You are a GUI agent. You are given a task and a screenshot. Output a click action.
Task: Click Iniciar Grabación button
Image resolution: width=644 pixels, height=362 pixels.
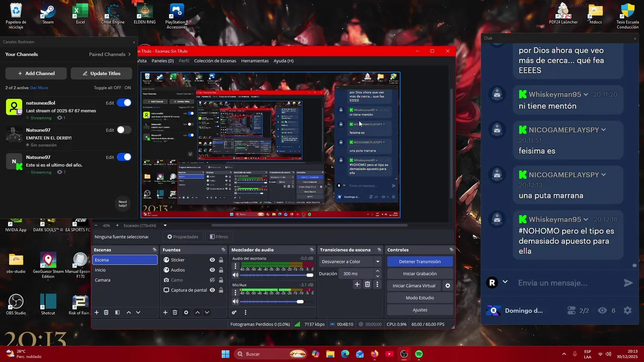pos(420,274)
